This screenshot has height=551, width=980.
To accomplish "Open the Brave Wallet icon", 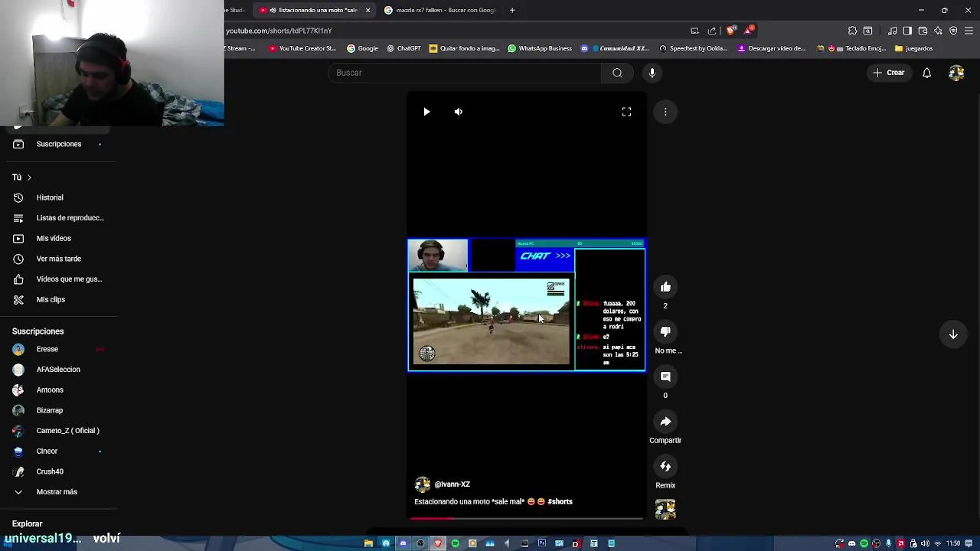I will [923, 31].
